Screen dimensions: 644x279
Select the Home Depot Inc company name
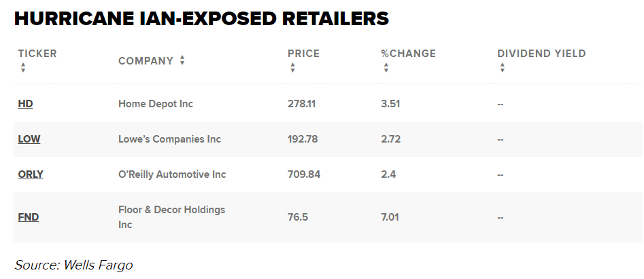tap(156, 104)
